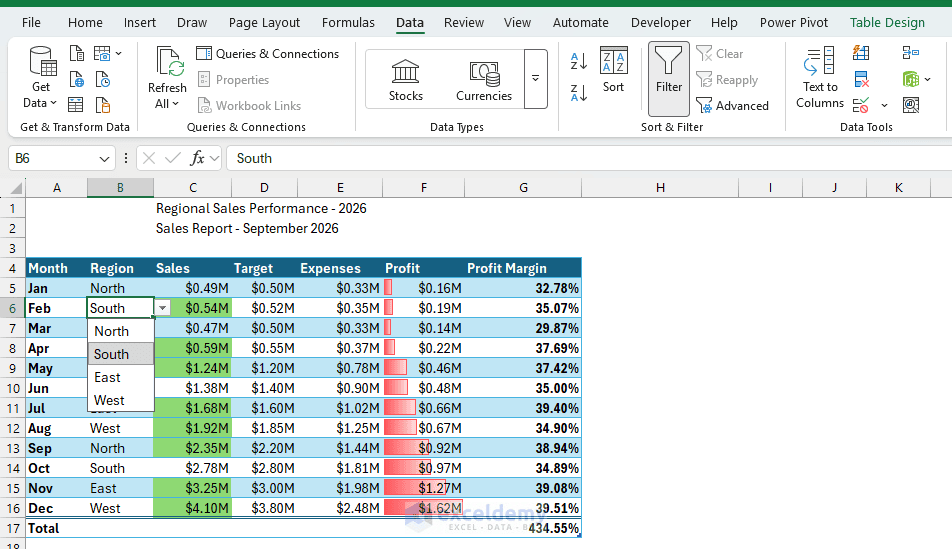Expand the data model icon dropdown
Viewport: 952px width, 549px height.
click(x=928, y=80)
